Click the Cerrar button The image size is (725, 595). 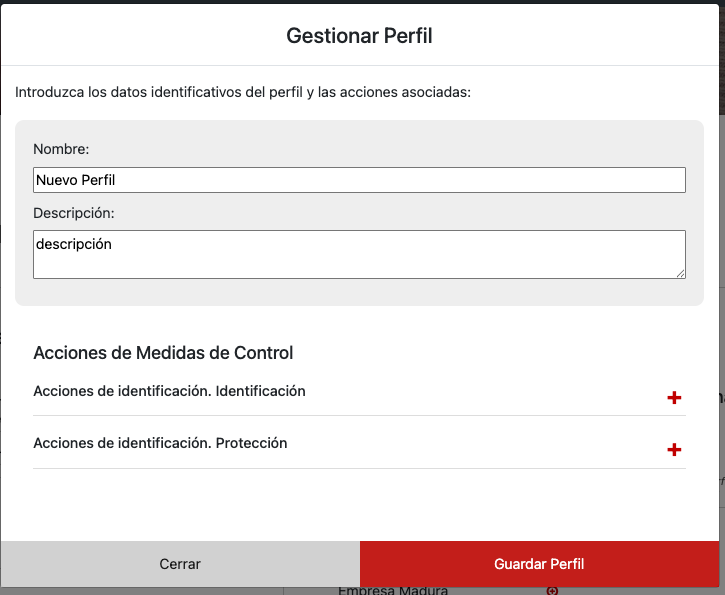[x=180, y=564]
